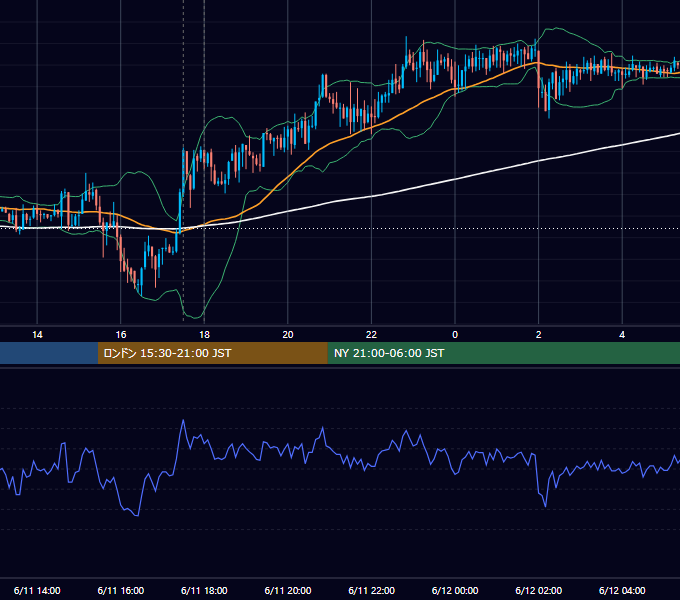Click the orange moving average near 0 hour
This screenshot has height=600, width=680.
coord(455,89)
